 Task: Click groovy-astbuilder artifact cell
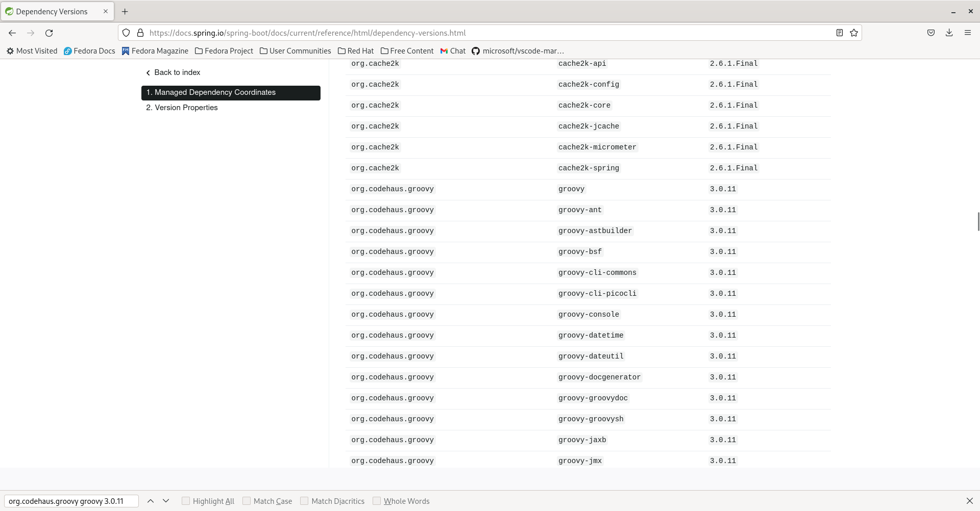coord(595,231)
